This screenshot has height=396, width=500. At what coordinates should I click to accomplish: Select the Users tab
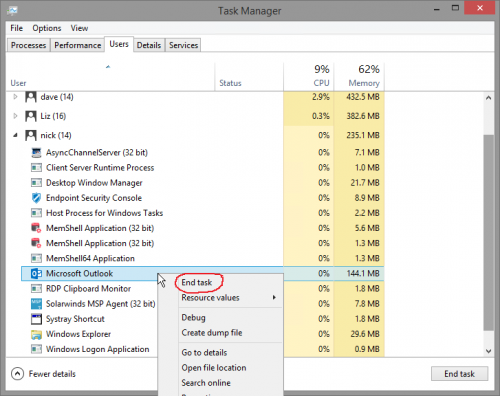(119, 44)
